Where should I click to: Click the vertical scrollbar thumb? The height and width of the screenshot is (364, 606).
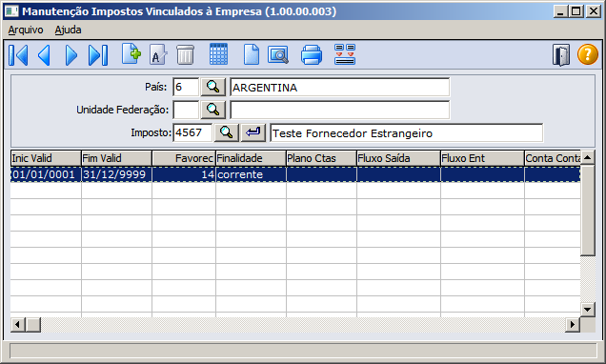click(x=588, y=211)
